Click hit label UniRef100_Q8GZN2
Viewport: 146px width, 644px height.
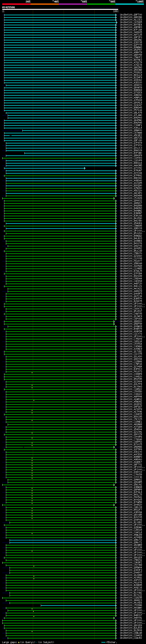131,40
